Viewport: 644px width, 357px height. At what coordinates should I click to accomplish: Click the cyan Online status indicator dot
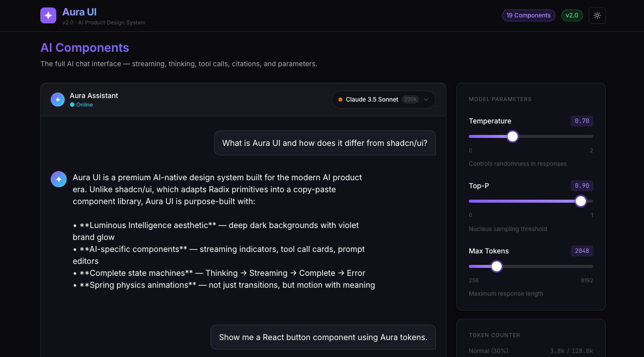tap(72, 105)
